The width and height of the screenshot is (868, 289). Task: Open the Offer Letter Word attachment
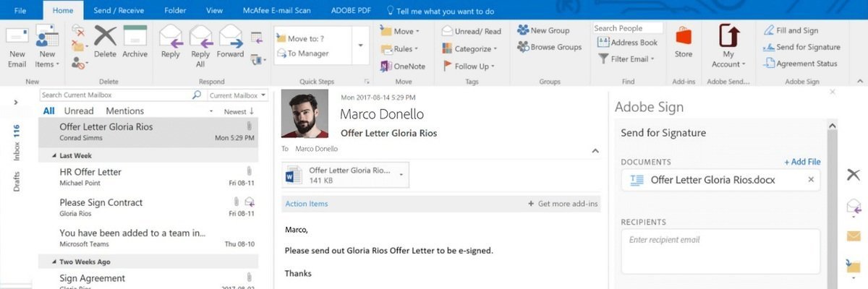click(339, 175)
